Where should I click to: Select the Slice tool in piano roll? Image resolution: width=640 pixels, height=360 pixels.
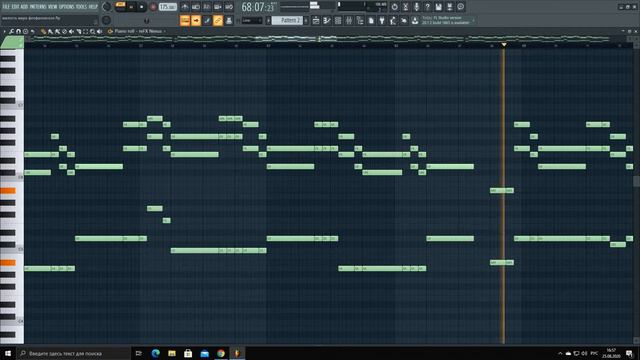[78, 31]
